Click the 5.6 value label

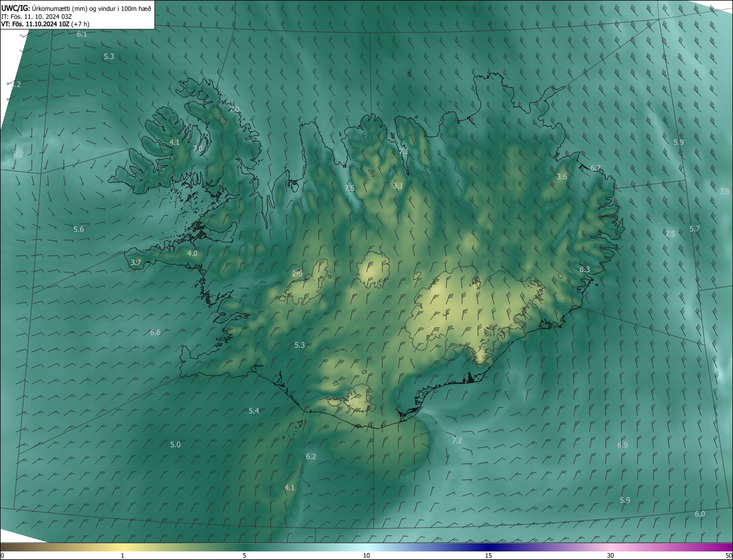pos(78,230)
